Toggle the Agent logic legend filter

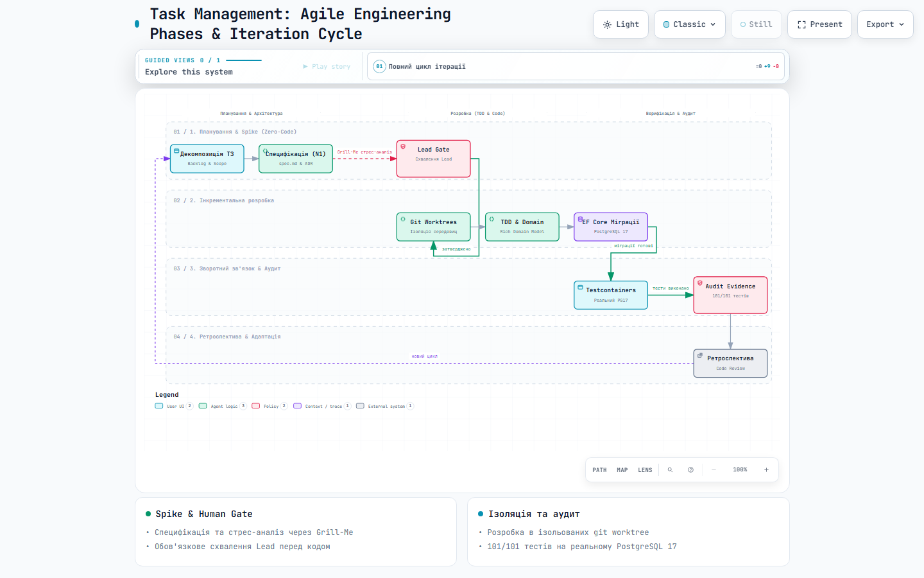223,406
